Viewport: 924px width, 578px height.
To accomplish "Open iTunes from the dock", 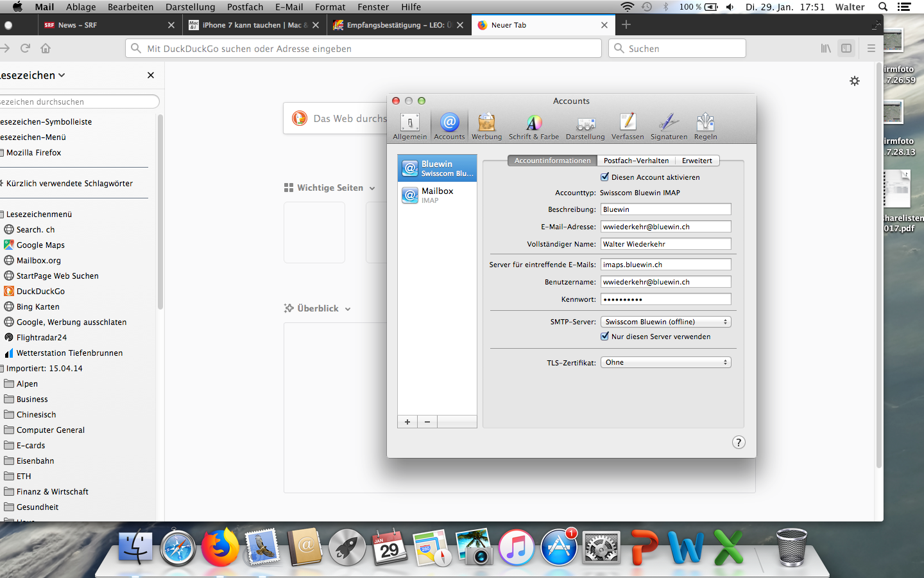I will point(517,547).
